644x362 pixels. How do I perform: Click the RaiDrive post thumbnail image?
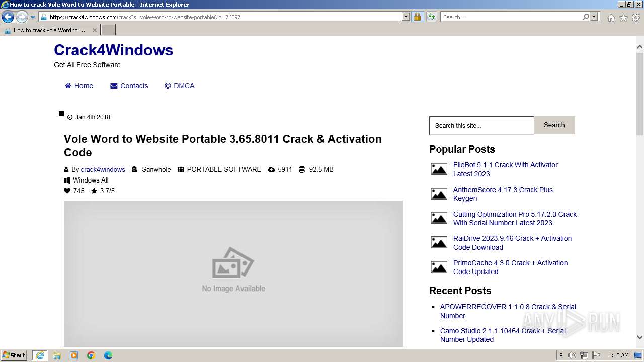439,242
